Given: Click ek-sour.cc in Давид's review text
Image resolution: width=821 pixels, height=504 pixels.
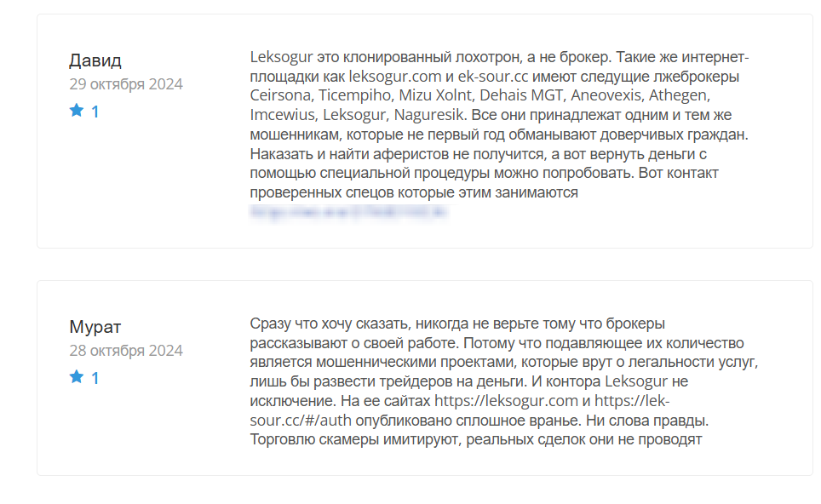Looking at the screenshot, I should (493, 77).
